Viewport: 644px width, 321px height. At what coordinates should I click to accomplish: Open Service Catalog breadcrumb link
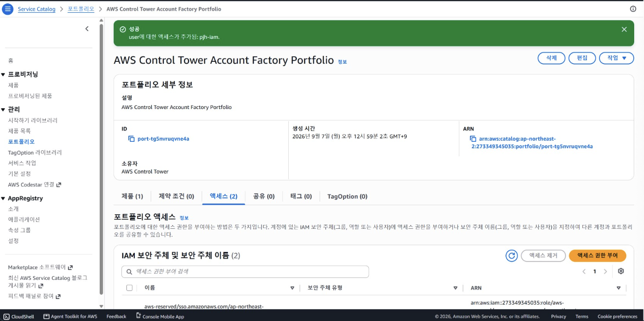(x=37, y=9)
